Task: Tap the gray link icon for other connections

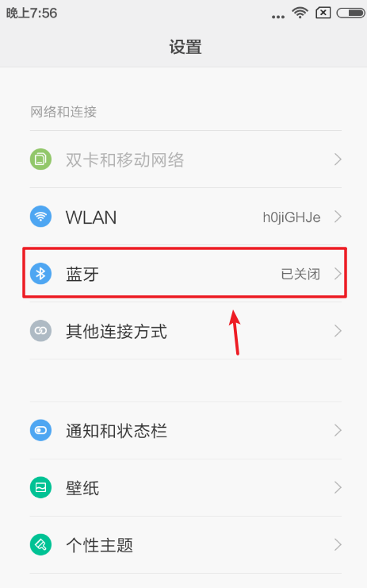Action: [40, 331]
